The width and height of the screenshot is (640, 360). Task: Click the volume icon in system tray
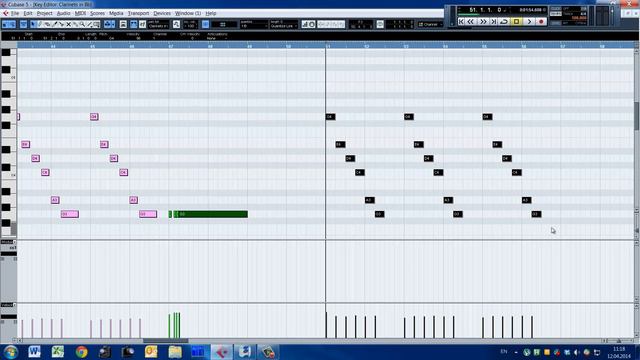pyautogui.click(x=577, y=352)
